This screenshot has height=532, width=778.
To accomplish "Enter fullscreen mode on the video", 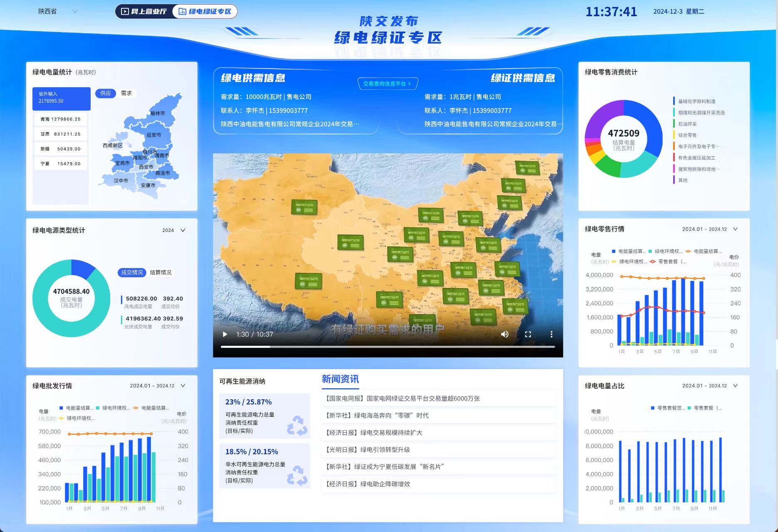I will tap(528, 335).
